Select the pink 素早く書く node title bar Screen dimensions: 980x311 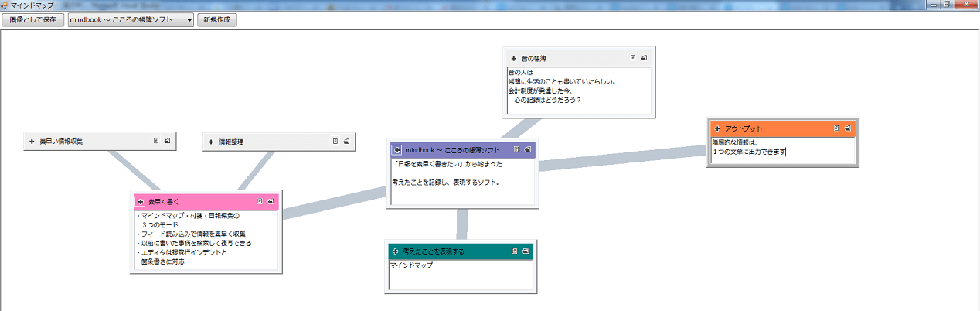coord(201,201)
